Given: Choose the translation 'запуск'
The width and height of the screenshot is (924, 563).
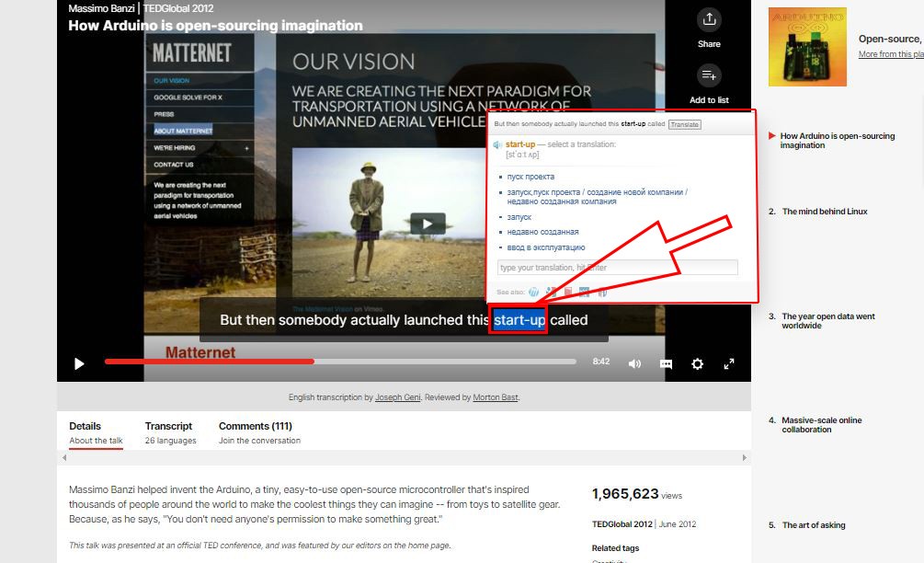Looking at the screenshot, I should pyautogui.click(x=519, y=217).
